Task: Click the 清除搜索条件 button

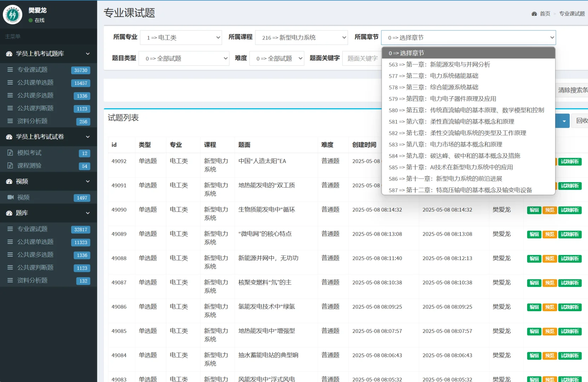Action: tap(574, 90)
